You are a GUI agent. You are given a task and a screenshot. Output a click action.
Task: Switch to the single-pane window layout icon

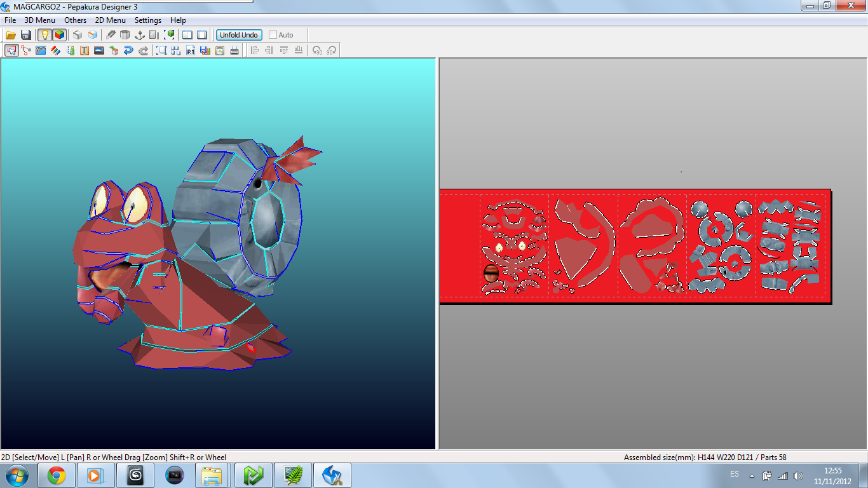pyautogui.click(x=202, y=35)
